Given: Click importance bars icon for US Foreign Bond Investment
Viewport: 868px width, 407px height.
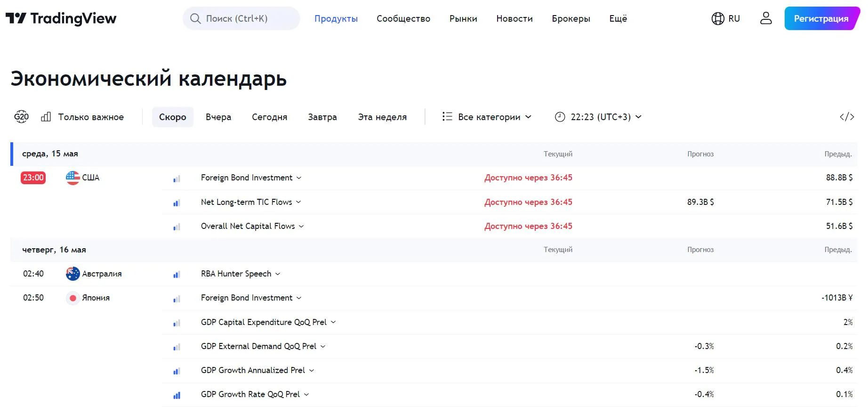Looking at the screenshot, I should [x=177, y=179].
